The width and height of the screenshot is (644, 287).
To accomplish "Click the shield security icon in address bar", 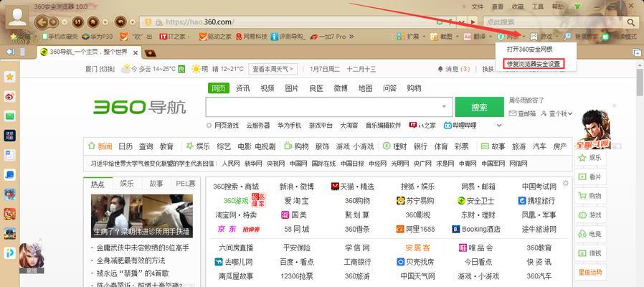I will pyautogui.click(x=148, y=22).
